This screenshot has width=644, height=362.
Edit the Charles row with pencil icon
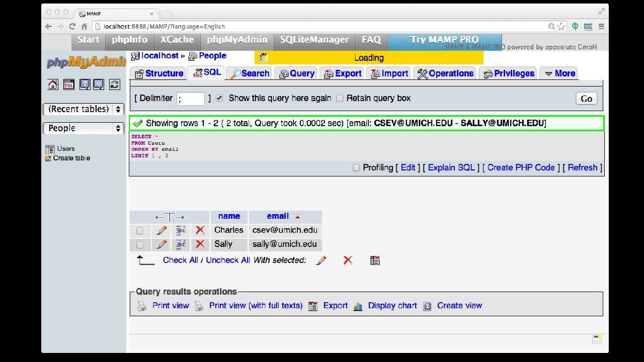(x=162, y=230)
